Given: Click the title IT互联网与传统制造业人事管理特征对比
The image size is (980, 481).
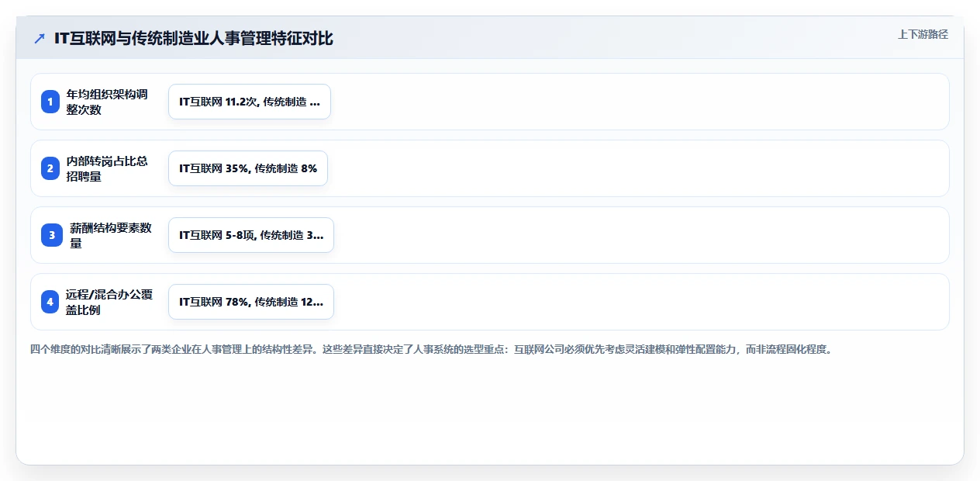Looking at the screenshot, I should tap(194, 38).
